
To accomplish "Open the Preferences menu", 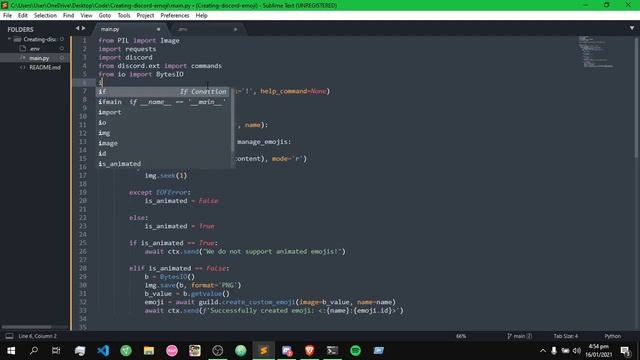I will [x=175, y=16].
